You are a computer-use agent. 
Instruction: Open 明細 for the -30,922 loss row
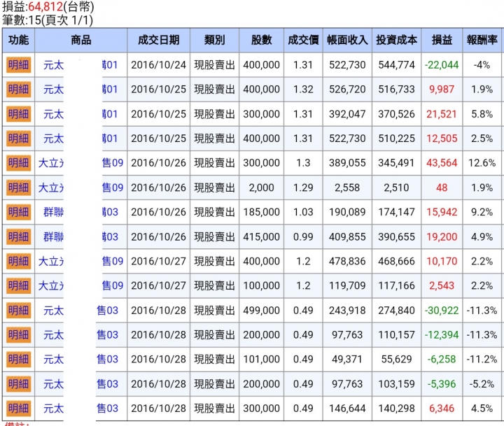pyautogui.click(x=18, y=311)
